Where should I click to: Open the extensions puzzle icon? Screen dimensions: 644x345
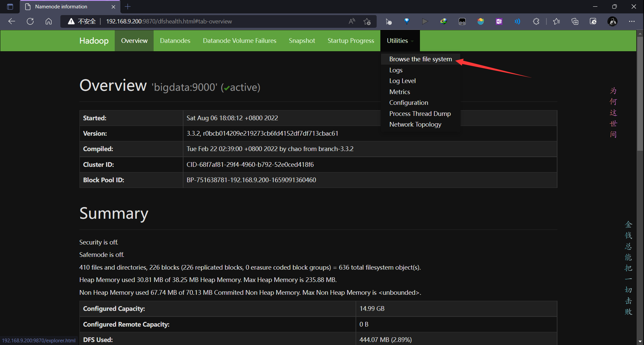536,21
